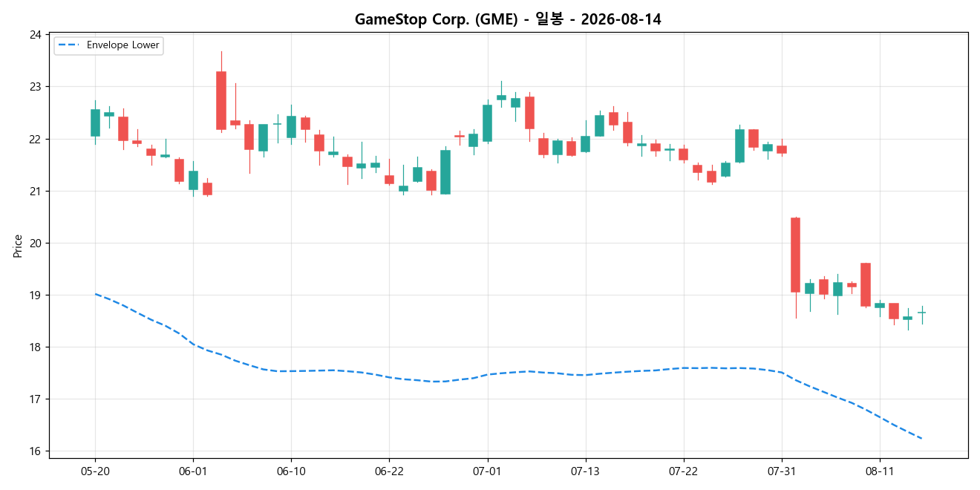
Task: Click the 16 price axis tick
Action: (x=35, y=451)
